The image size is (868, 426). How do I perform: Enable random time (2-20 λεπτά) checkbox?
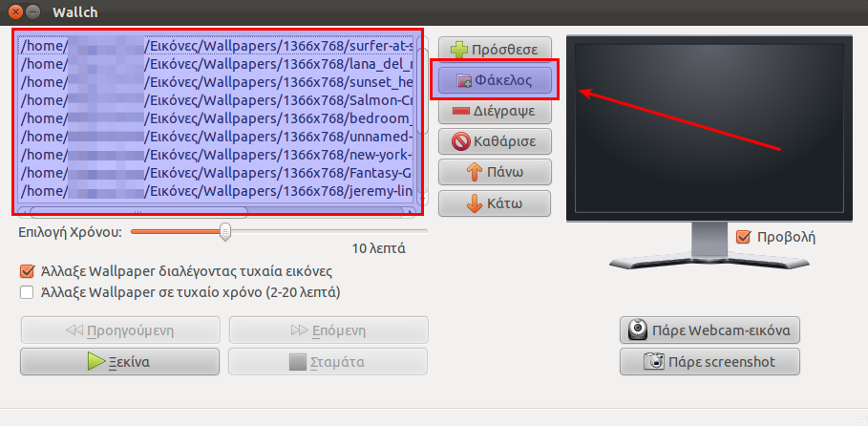point(27,292)
